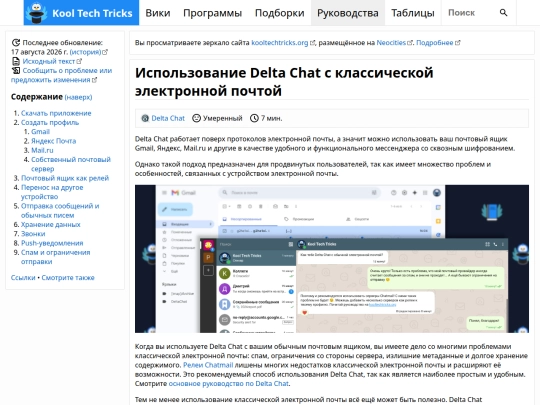Click the Ссылки link in sidebar

tap(23, 278)
